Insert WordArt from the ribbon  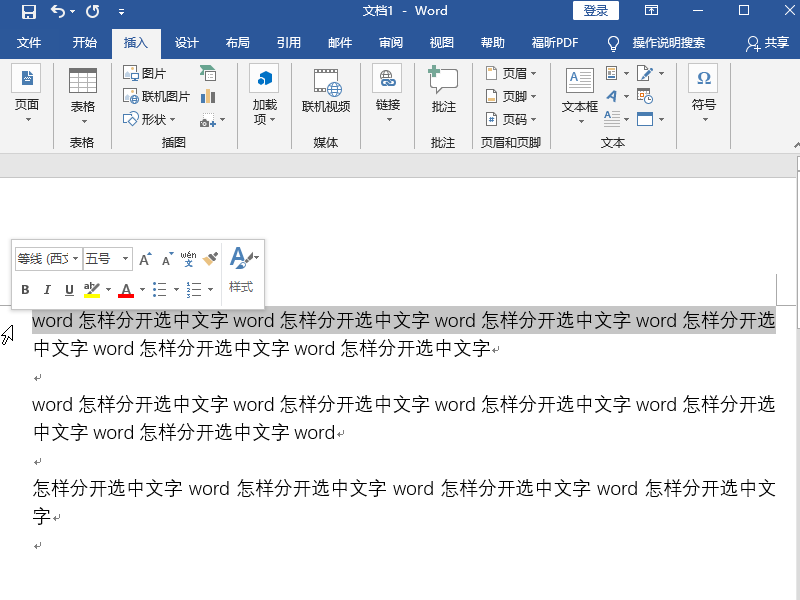612,96
